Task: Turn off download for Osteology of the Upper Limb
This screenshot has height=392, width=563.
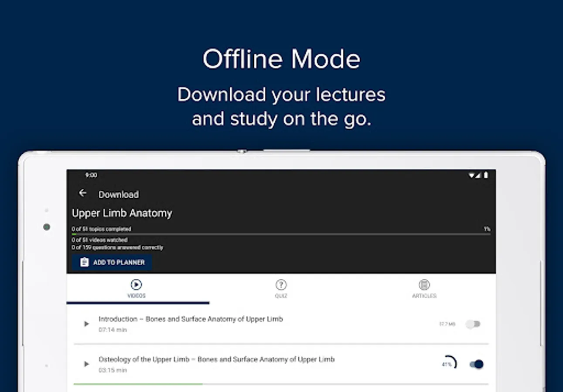Action: 477,364
